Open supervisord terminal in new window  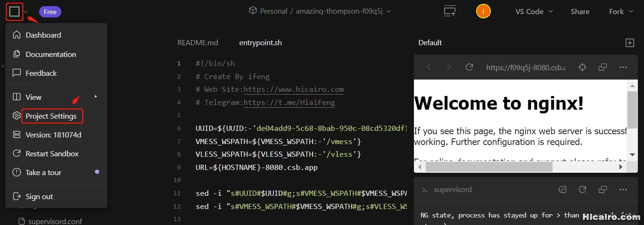pyautogui.click(x=603, y=190)
